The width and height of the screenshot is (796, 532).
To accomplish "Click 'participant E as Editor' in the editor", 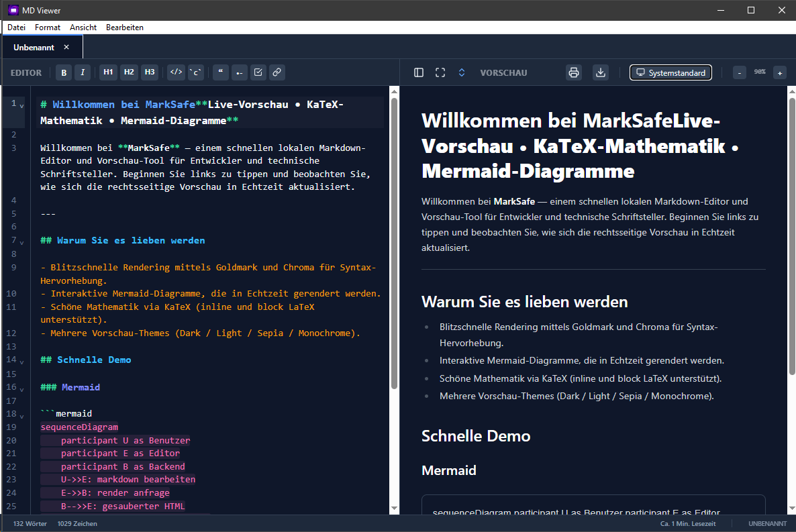I will 120,454.
